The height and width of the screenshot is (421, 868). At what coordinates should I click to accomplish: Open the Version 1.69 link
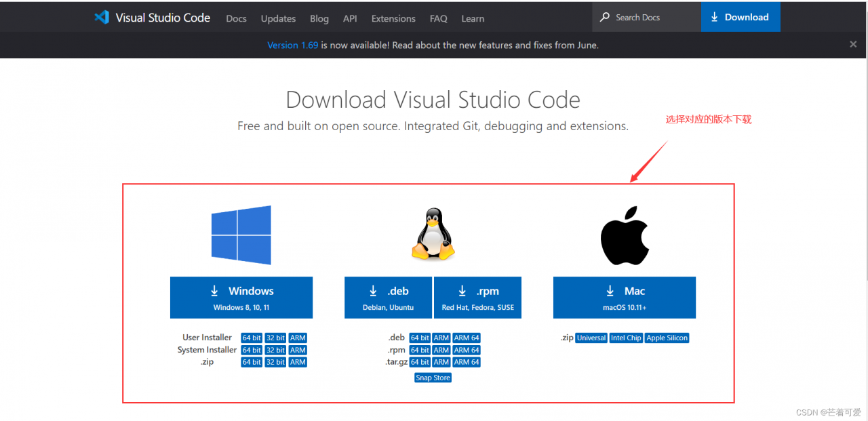[292, 45]
